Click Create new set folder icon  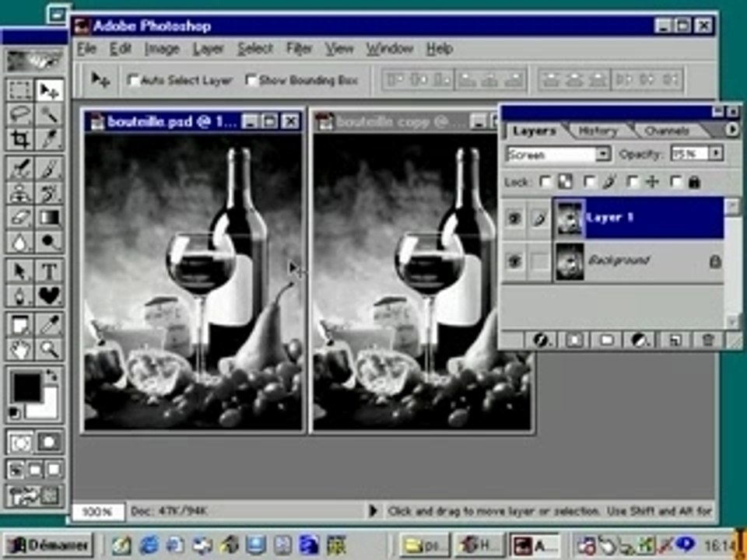tap(606, 340)
